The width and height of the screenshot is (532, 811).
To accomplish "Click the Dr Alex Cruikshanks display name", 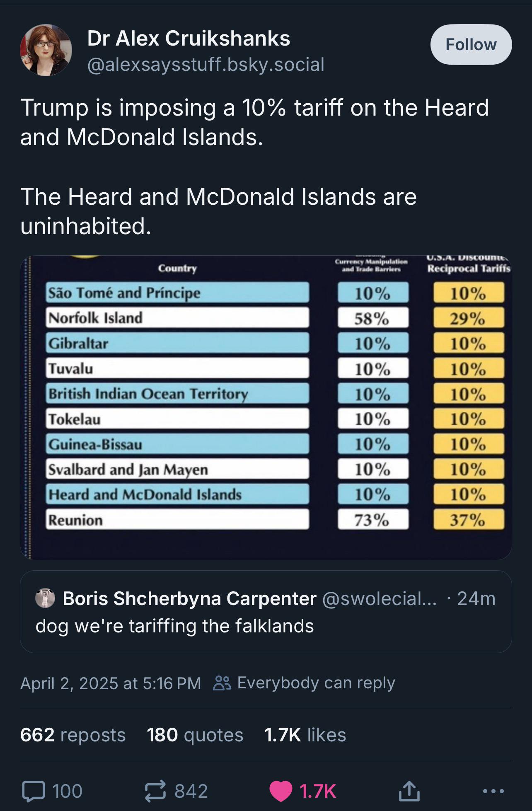I will pyautogui.click(x=189, y=39).
